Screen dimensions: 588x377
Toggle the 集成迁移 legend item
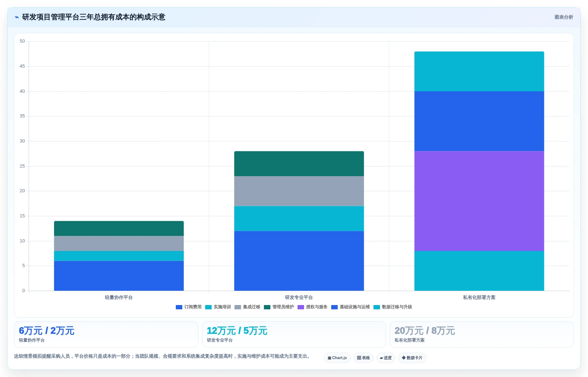[x=247, y=307]
